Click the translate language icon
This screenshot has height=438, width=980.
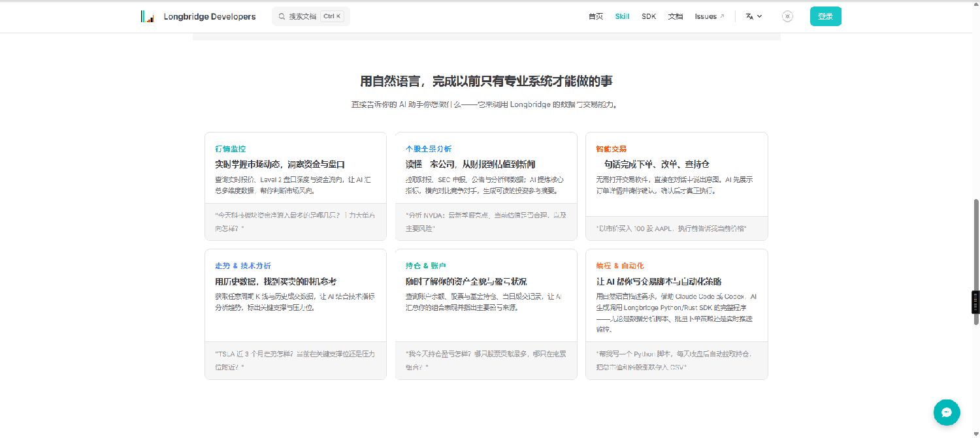pos(749,16)
